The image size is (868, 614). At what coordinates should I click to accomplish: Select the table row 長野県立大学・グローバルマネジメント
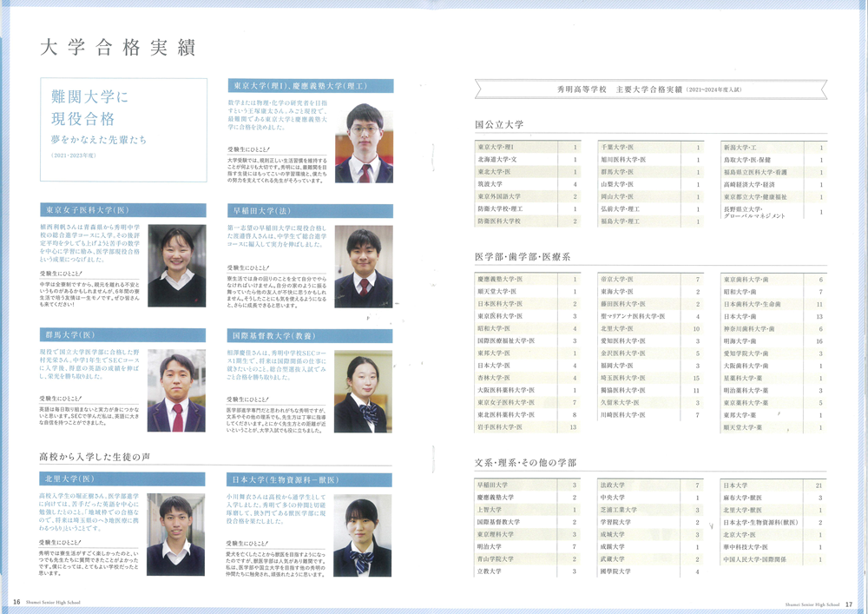pyautogui.click(x=774, y=212)
